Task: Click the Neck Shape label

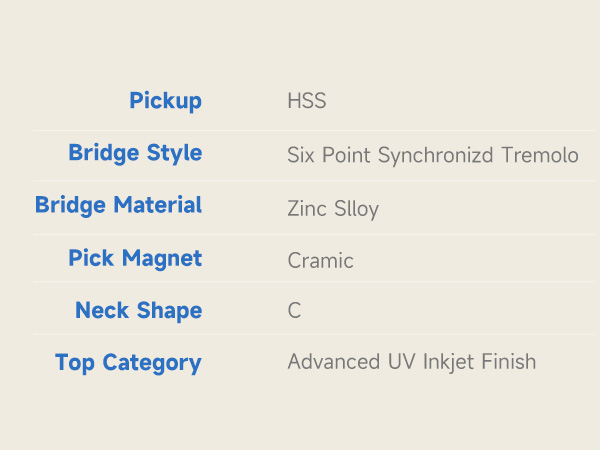Action: 138,310
